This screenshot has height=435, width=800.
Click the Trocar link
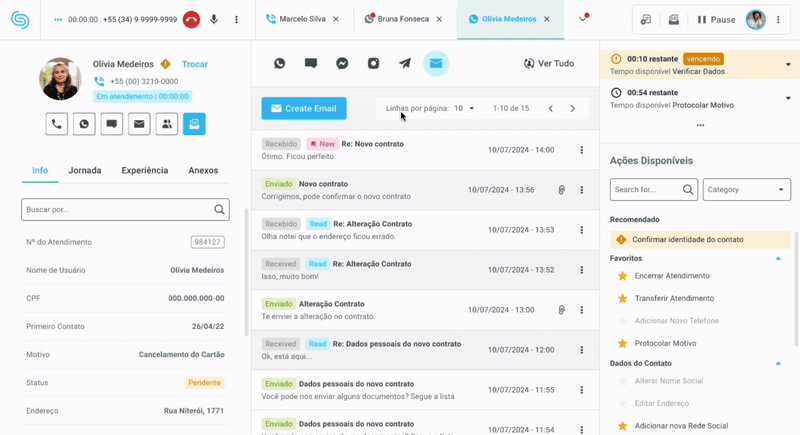(195, 64)
